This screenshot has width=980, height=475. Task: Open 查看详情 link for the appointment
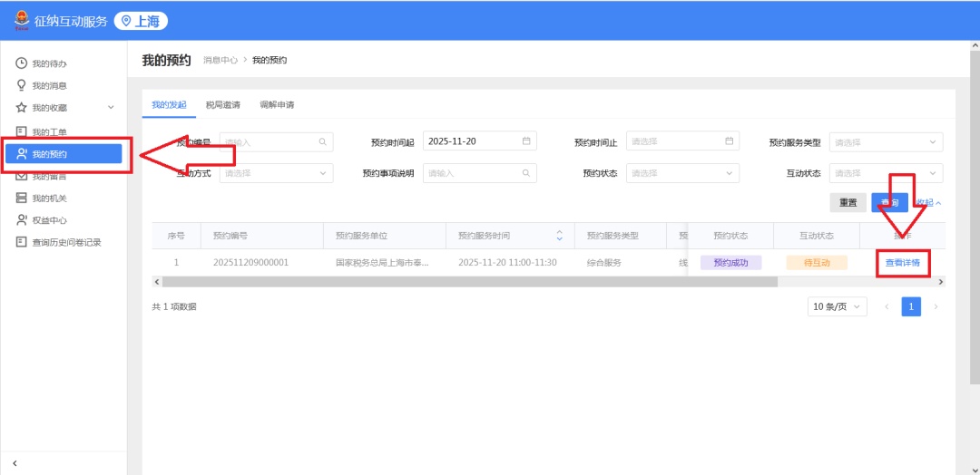pos(903,263)
